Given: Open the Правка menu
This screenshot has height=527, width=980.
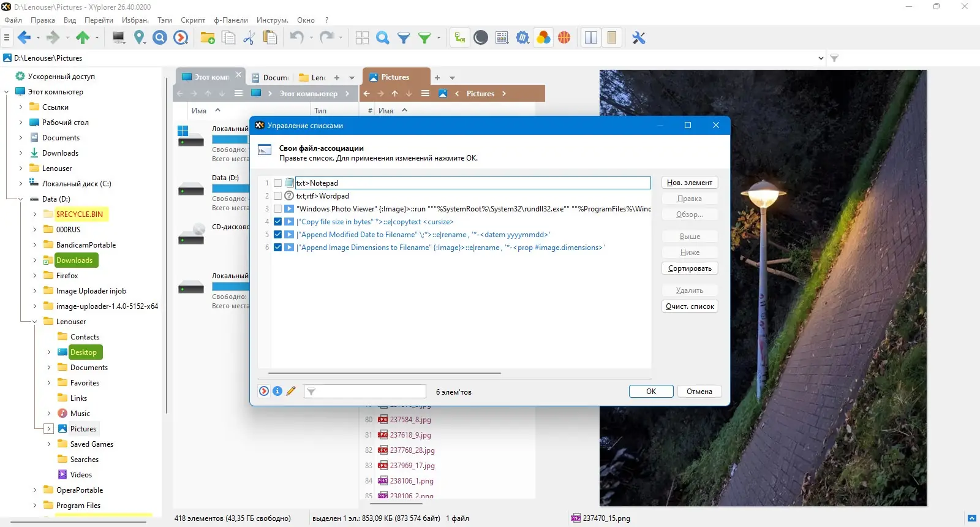Looking at the screenshot, I should [43, 20].
